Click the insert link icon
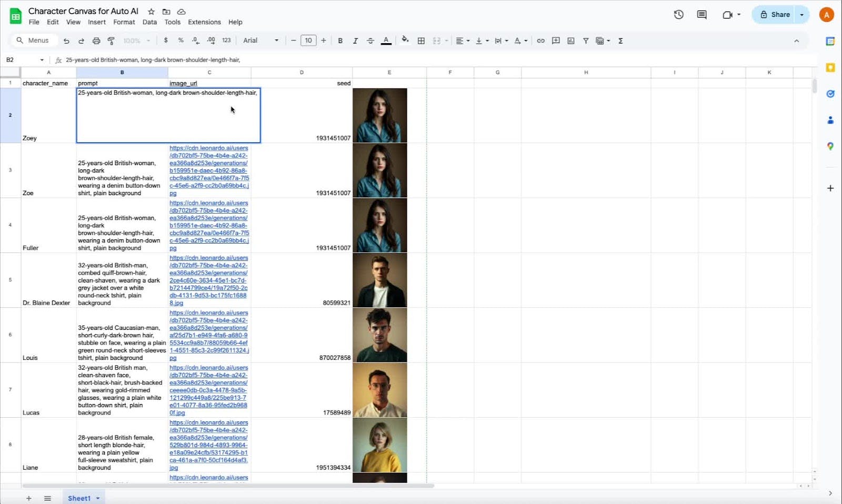Viewport: 842px width, 504px height. 540,41
